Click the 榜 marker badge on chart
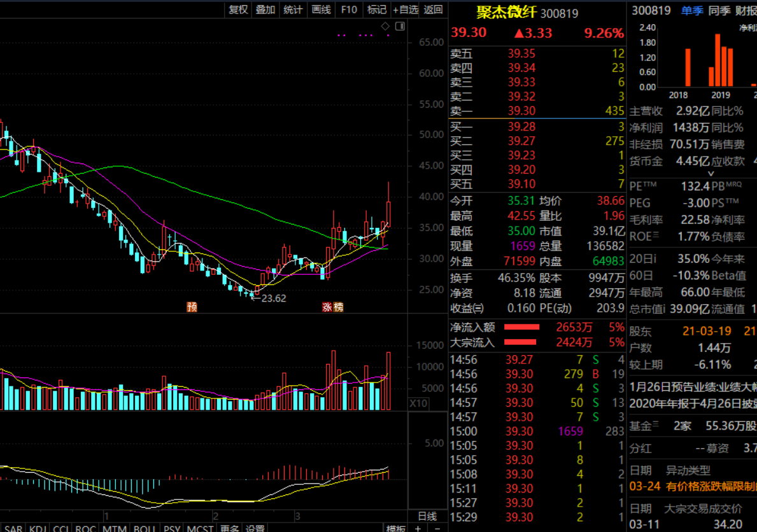757x532 pixels. tap(338, 307)
